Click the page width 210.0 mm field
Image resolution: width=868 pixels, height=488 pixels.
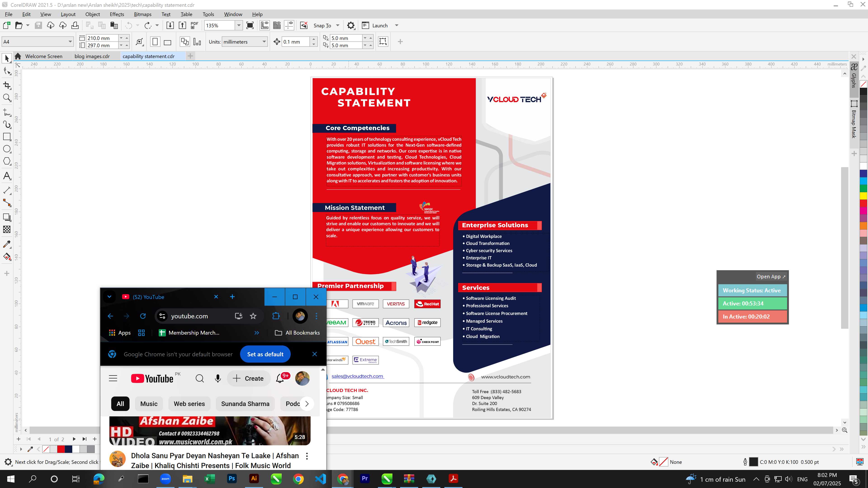coord(102,38)
